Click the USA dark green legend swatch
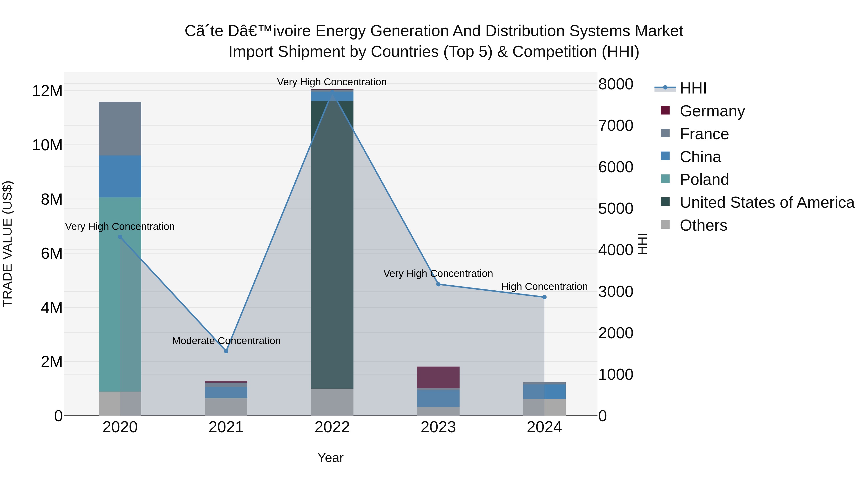Screen dimensions: 868x488 665,202
